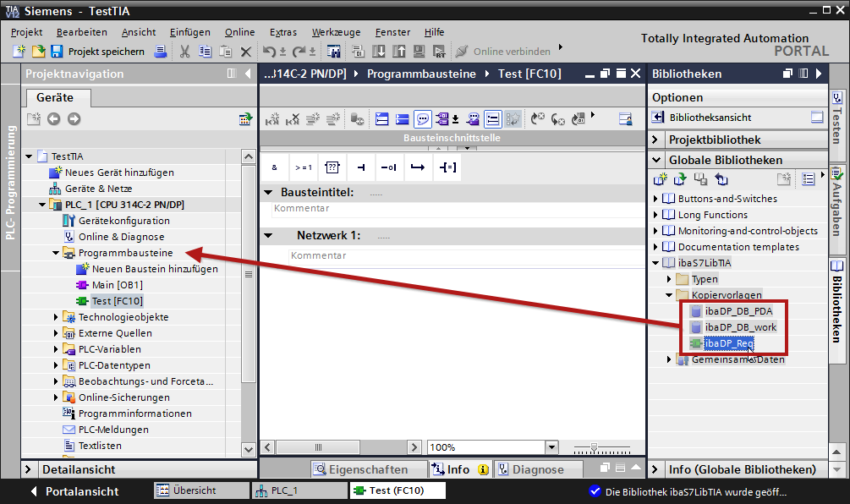Delete selection with the X toolbar icon
The image size is (850, 504).
[x=245, y=52]
